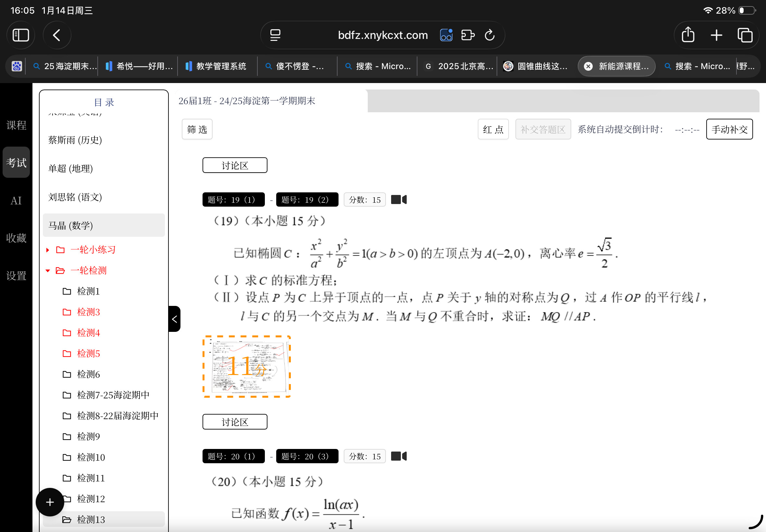The width and height of the screenshot is (766, 532).
Task: Reload the page with refresh icon
Action: coord(489,35)
